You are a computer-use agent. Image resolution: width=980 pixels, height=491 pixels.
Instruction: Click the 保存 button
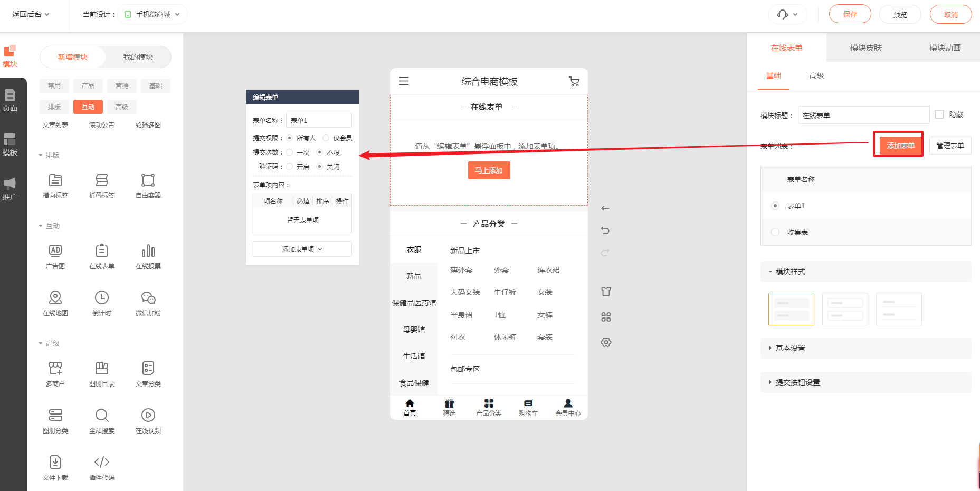coord(850,14)
